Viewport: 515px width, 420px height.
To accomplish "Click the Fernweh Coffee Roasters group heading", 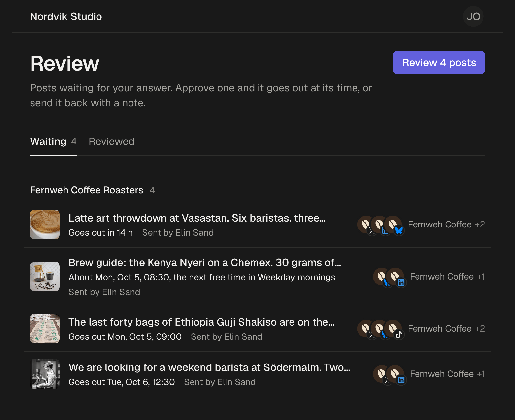I will pos(87,190).
